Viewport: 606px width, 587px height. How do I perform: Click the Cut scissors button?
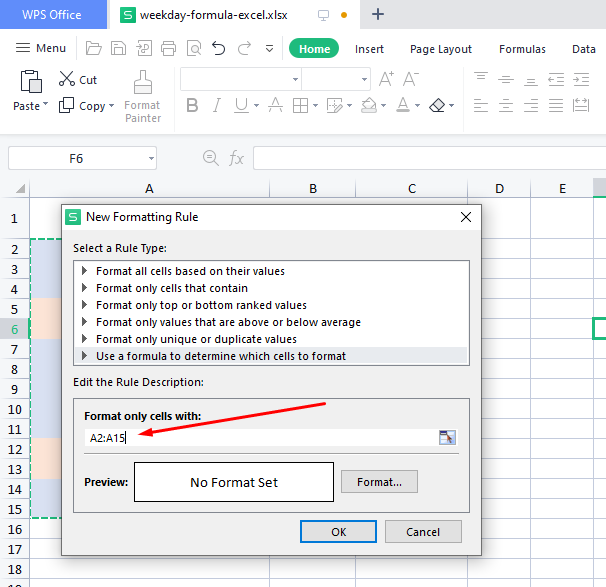coord(78,80)
